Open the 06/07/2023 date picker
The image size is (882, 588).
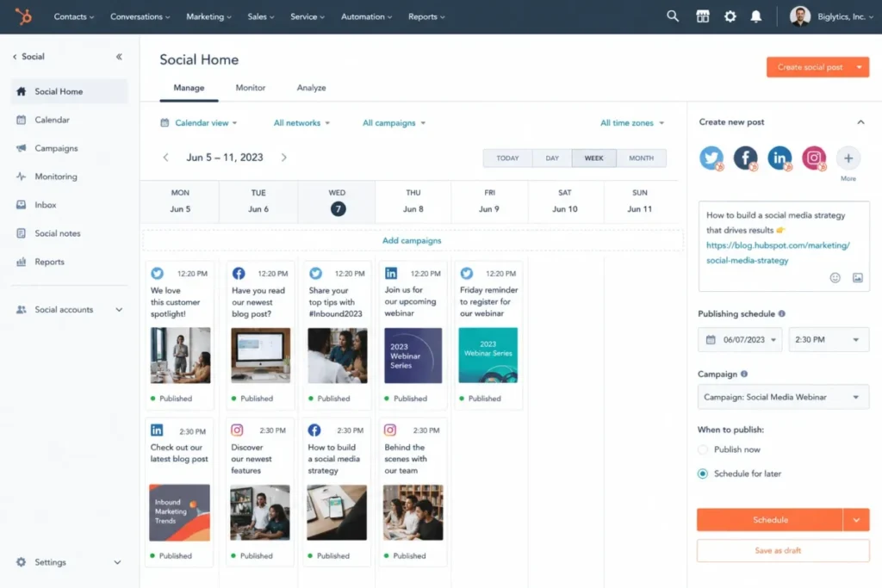[740, 339]
